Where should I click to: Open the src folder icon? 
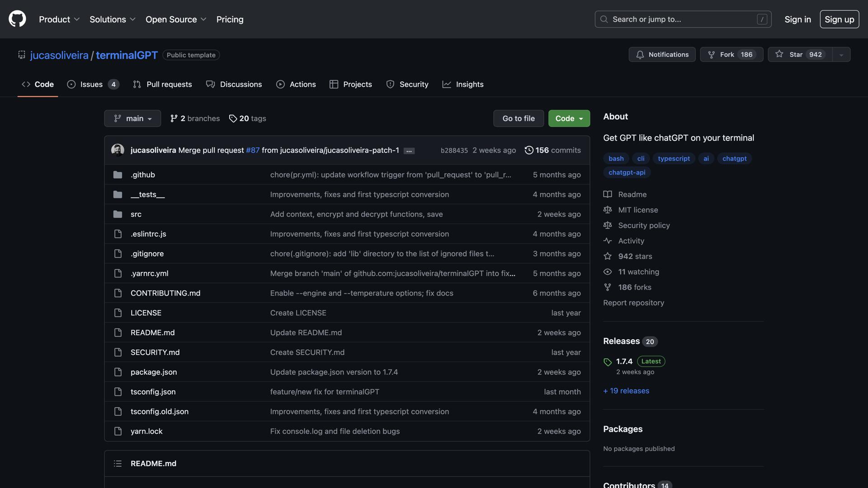[x=118, y=214]
